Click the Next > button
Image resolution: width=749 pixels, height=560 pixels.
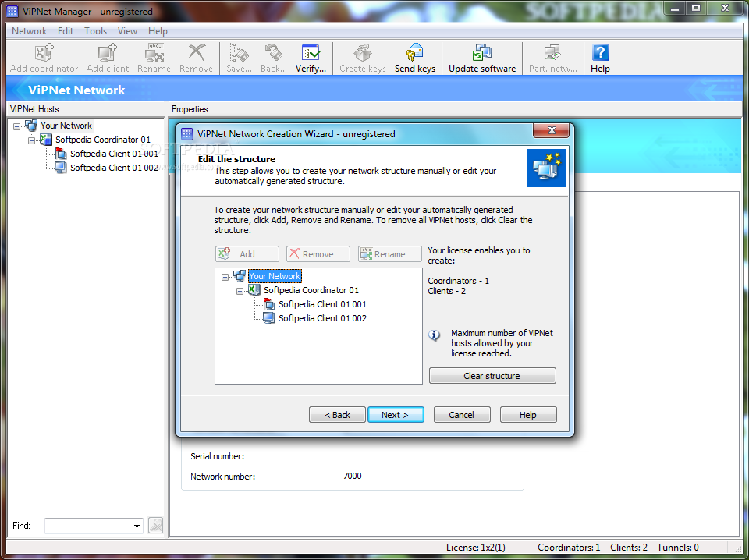click(x=396, y=415)
